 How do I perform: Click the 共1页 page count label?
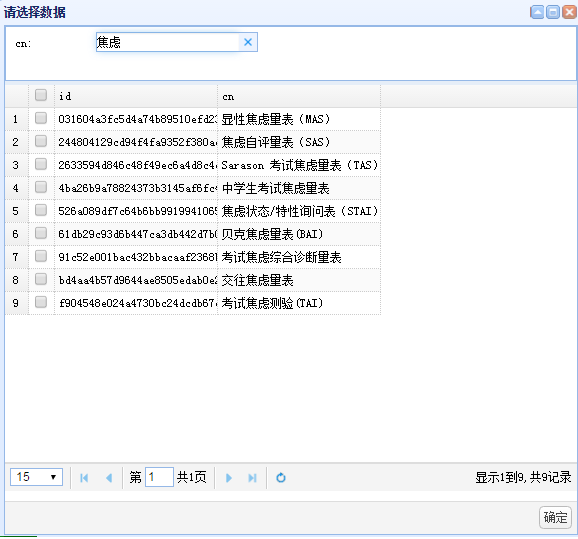point(191,477)
